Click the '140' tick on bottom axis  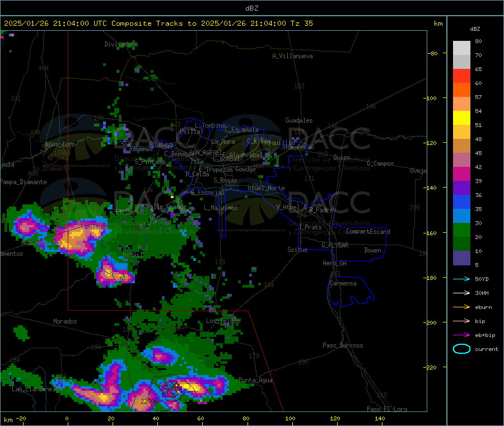point(380,418)
